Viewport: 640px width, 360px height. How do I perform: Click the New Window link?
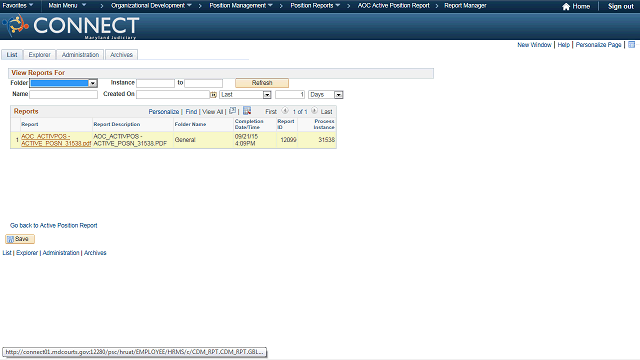pyautogui.click(x=534, y=44)
